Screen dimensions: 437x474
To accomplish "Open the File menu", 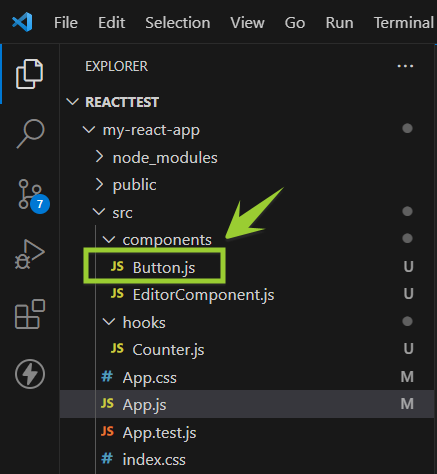I will tap(66, 23).
